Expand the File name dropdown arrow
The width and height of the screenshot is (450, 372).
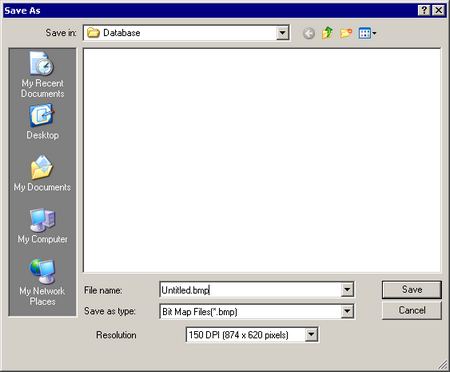pos(347,290)
